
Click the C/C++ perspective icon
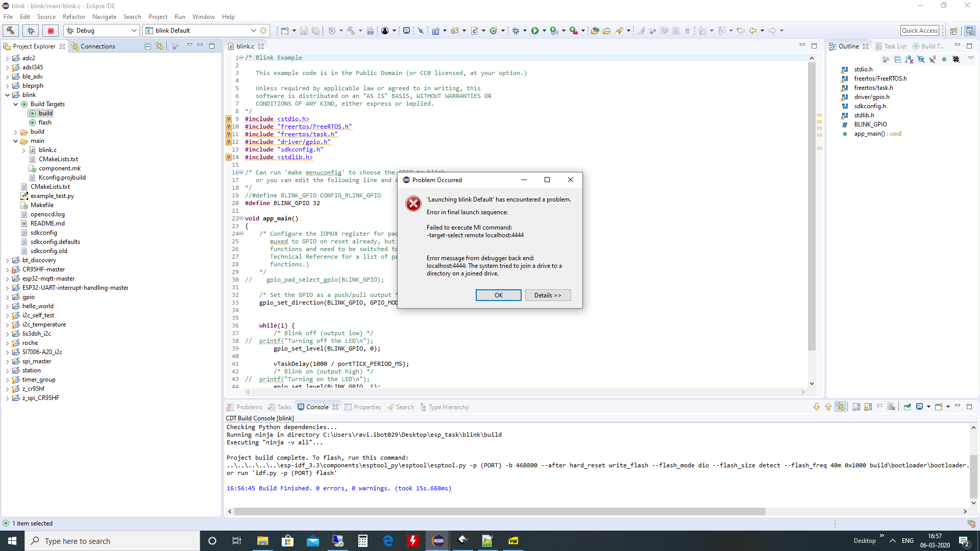[x=970, y=31]
